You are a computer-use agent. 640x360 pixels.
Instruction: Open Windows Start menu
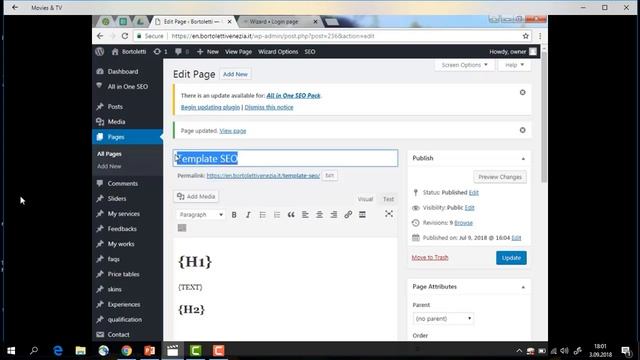pyautogui.click(x=11, y=351)
